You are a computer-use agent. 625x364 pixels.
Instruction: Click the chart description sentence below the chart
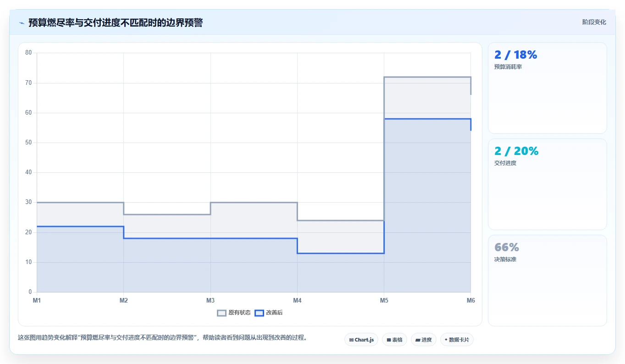tap(162, 338)
